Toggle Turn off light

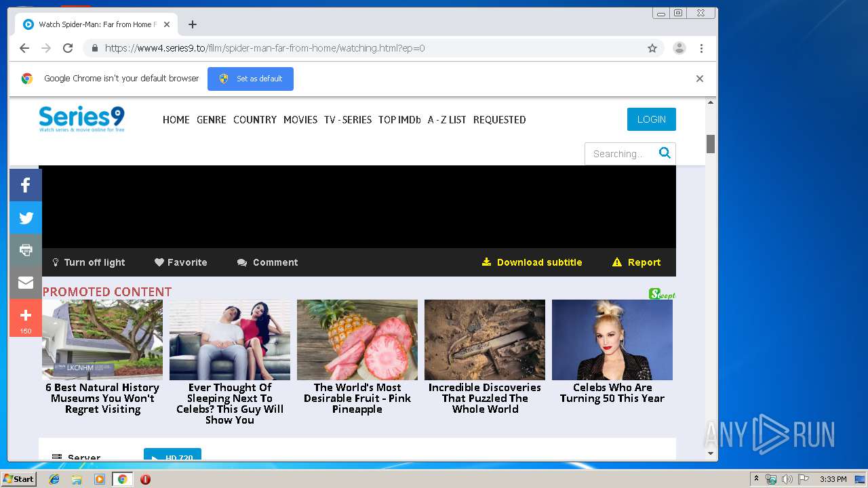(88, 262)
